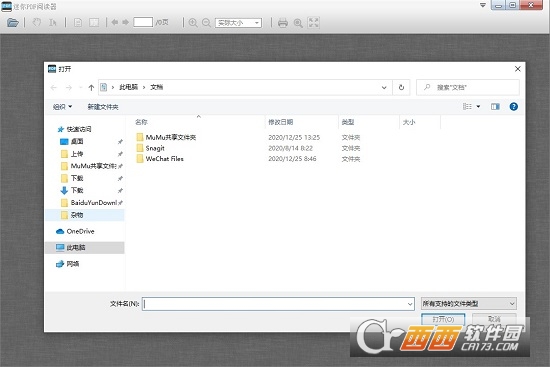Toggle the preview pane

tap(495, 106)
